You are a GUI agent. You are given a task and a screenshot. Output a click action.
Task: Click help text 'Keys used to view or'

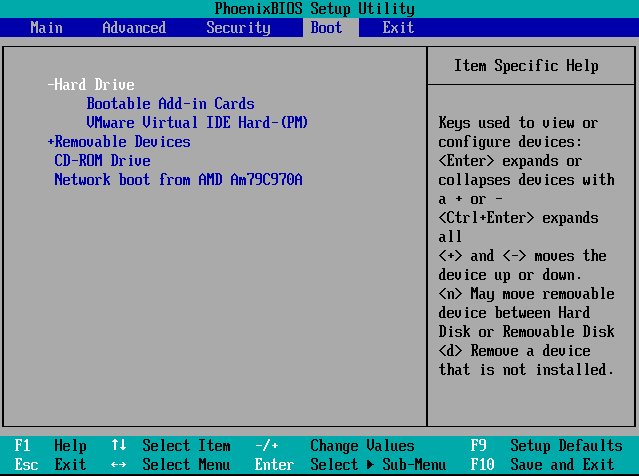pyautogui.click(x=518, y=123)
